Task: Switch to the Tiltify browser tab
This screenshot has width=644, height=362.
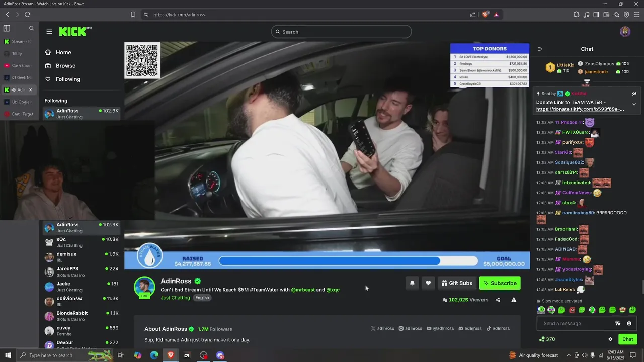Action: point(18,53)
